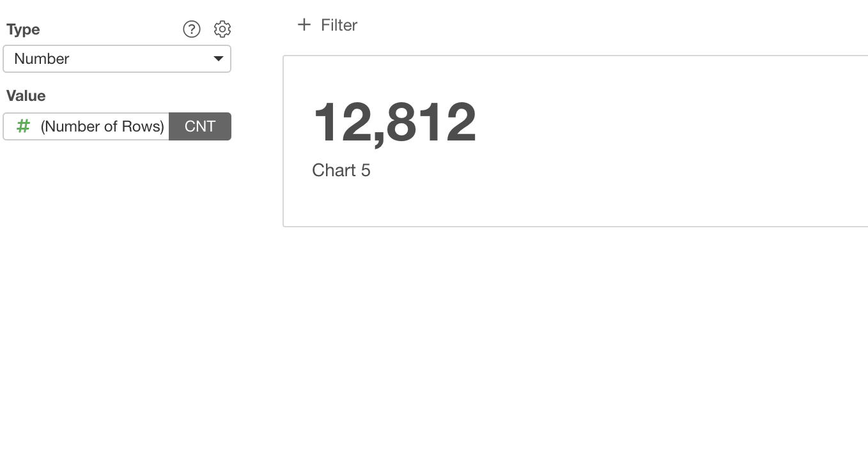This screenshot has width=868, height=461.
Task: Open the help question mark icon
Action: [192, 29]
